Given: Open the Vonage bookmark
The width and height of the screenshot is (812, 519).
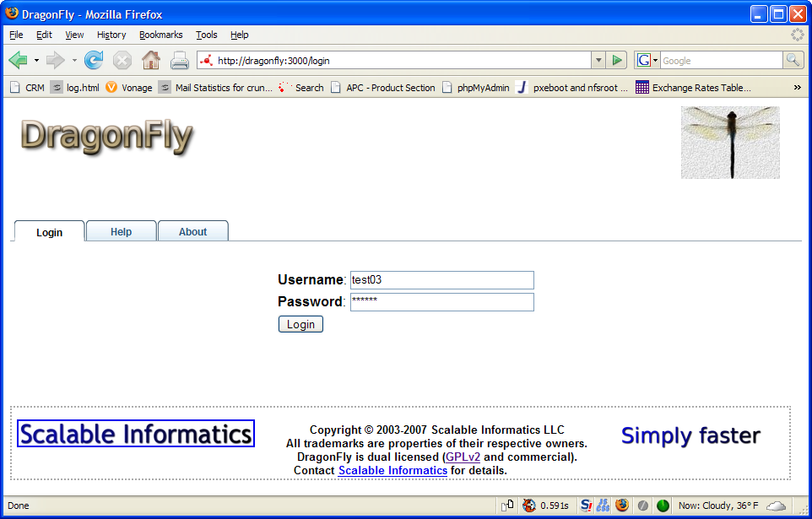Looking at the screenshot, I should click(x=129, y=88).
